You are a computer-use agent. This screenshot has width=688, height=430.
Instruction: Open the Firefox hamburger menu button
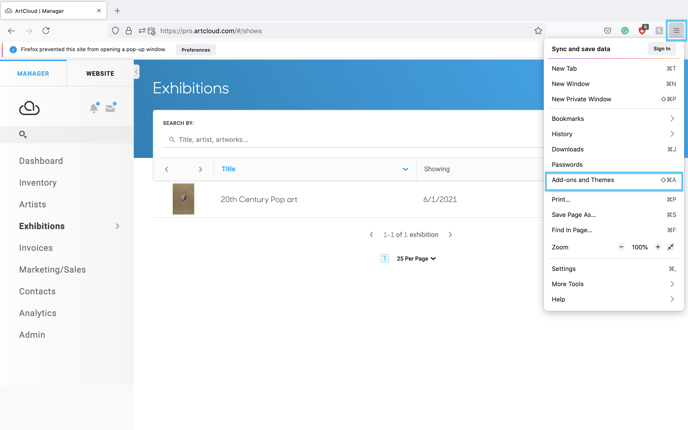676,31
